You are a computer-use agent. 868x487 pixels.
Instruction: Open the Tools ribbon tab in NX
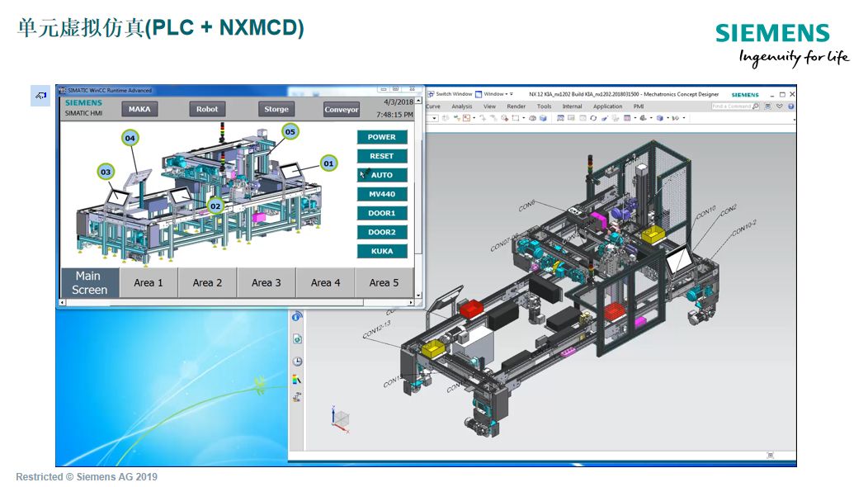(x=545, y=106)
